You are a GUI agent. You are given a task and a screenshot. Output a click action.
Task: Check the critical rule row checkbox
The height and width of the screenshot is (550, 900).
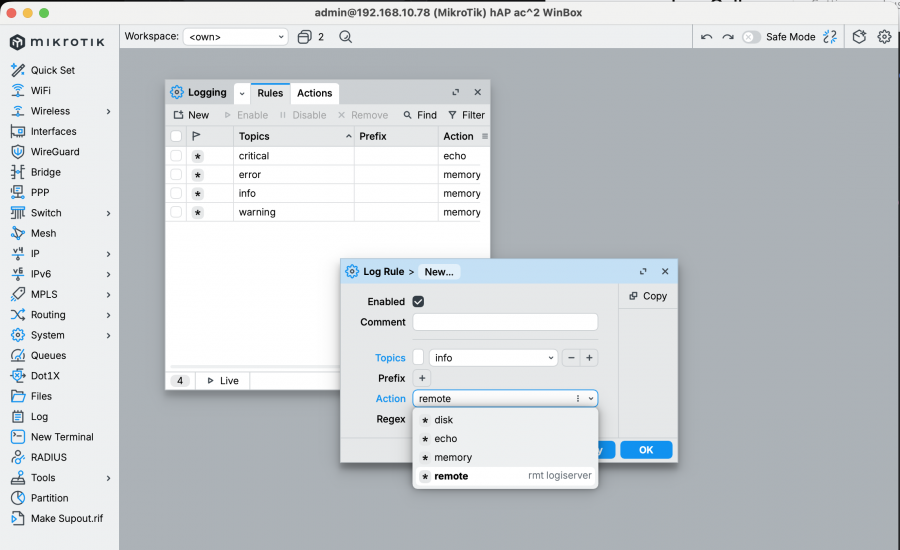(176, 156)
